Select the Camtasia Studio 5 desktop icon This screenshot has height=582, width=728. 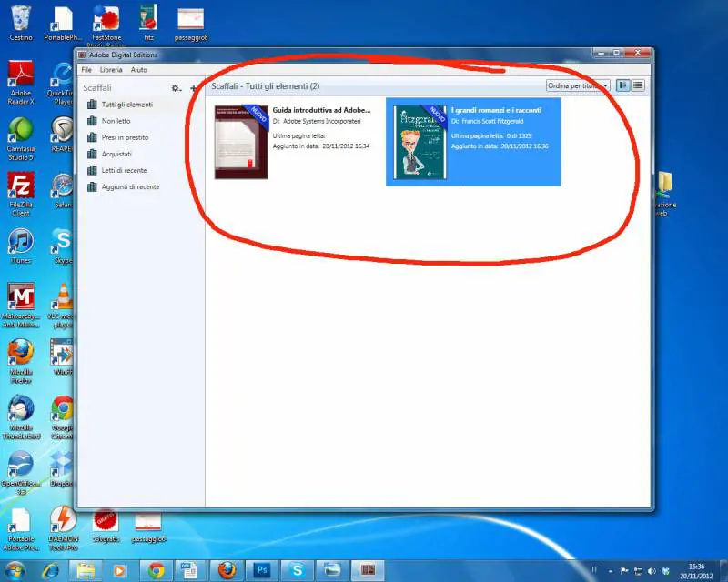coord(21,139)
